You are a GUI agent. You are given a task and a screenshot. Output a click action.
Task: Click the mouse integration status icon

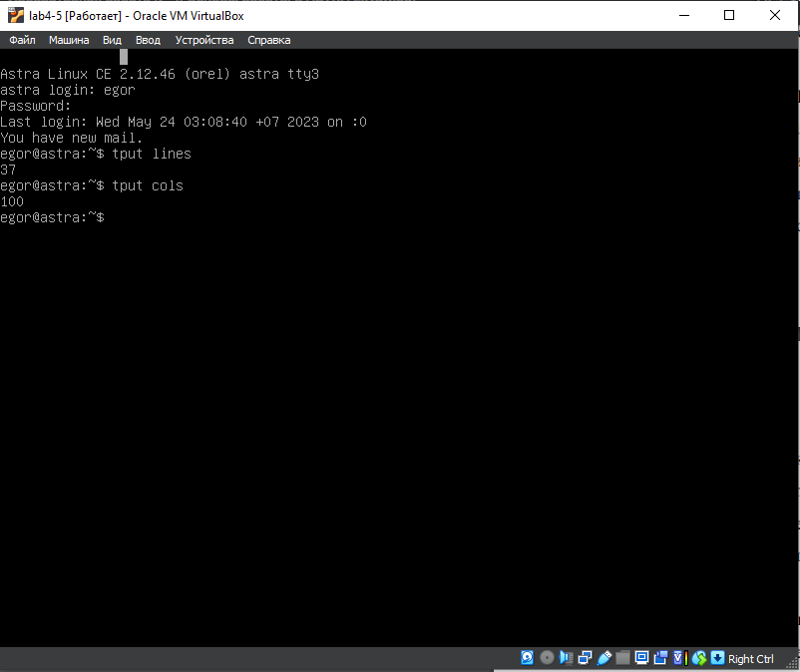pyautogui.click(x=699, y=658)
